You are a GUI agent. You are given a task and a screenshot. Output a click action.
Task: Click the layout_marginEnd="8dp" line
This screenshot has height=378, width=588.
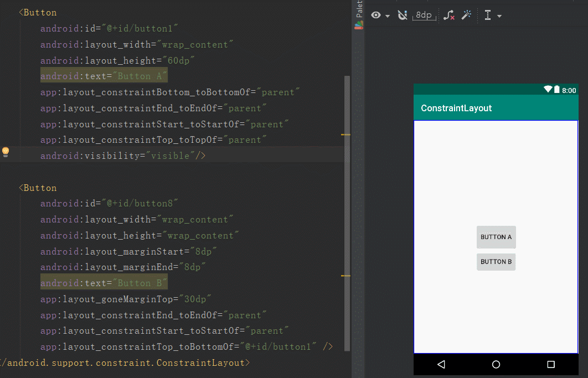pos(123,267)
